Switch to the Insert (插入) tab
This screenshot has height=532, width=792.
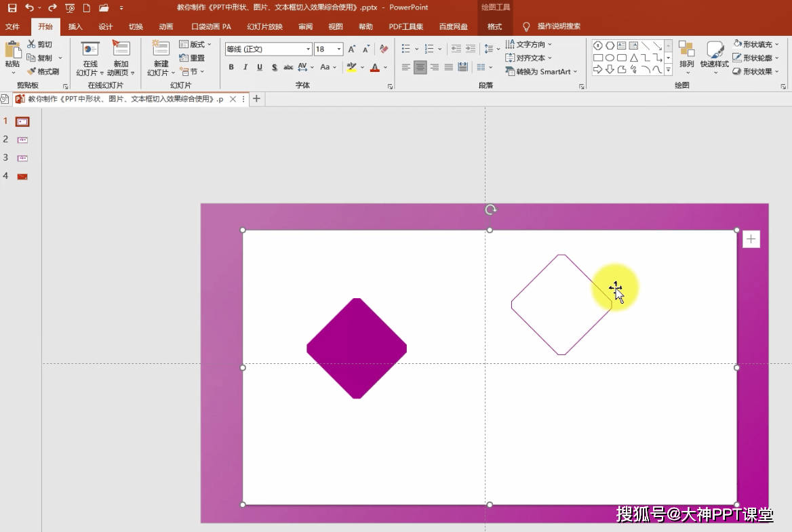[75, 26]
